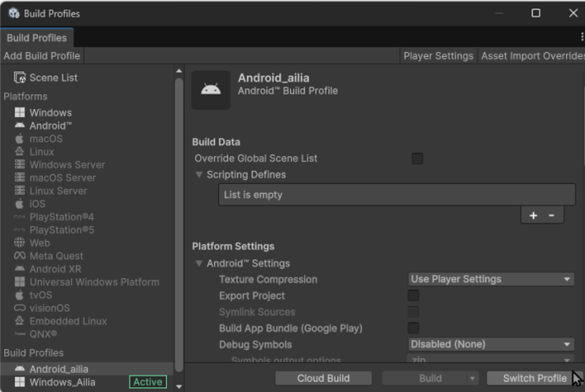Select the Android platform icon
585x392 pixels.
20,126
